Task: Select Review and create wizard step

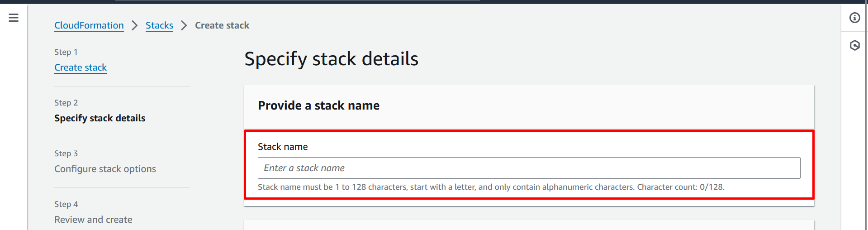Action: point(93,220)
